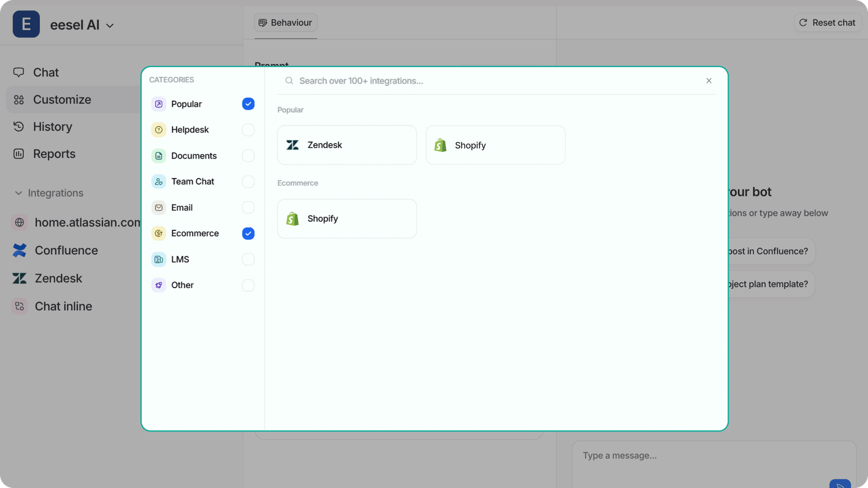Viewport: 868px width, 488px height.
Task: Click the Reset chat button
Action: [x=827, y=22]
